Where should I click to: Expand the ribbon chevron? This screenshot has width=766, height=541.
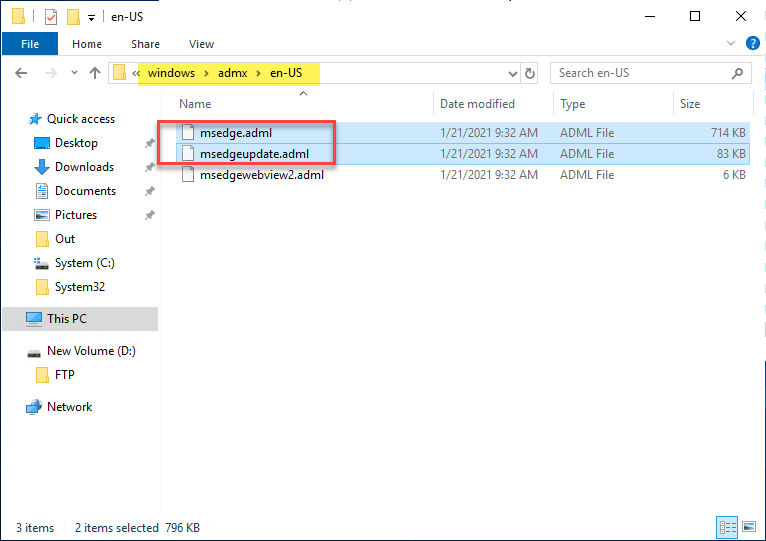tap(731, 43)
